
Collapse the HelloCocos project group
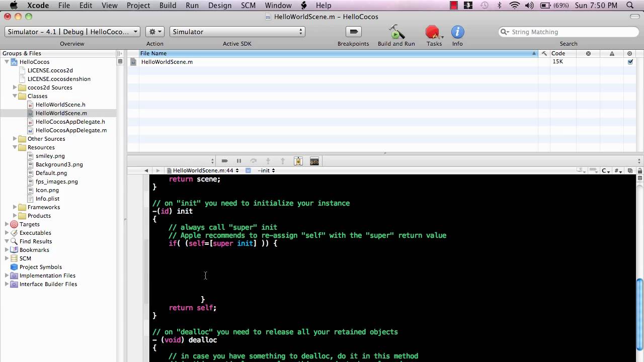click(x=7, y=62)
